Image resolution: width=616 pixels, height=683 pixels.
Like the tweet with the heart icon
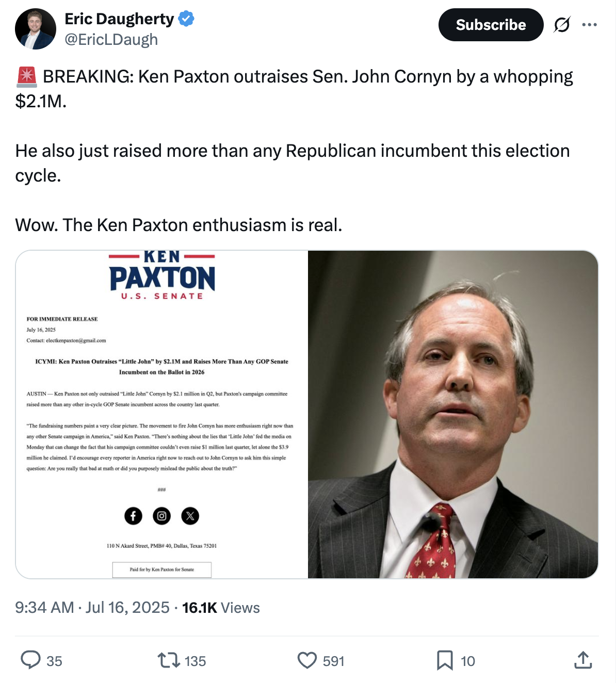[307, 660]
